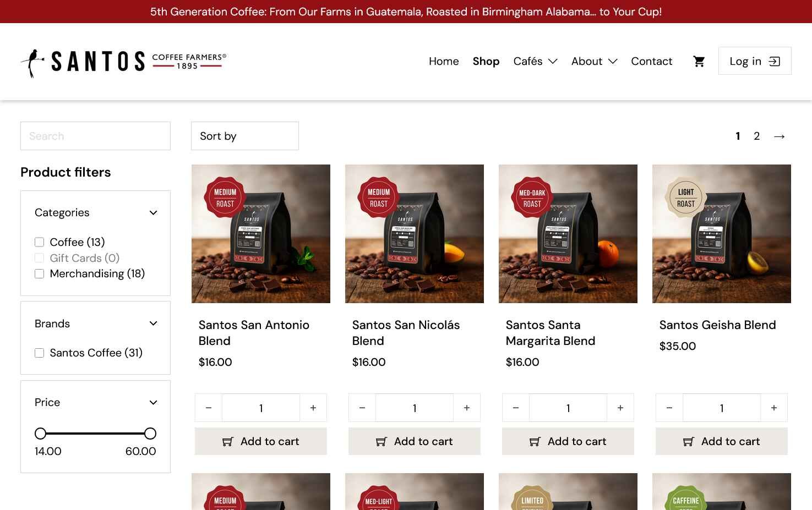Screen dimensions: 812x510
Task: Decrease quantity for Santos Santa Margarita Blend
Action: coord(516,408)
